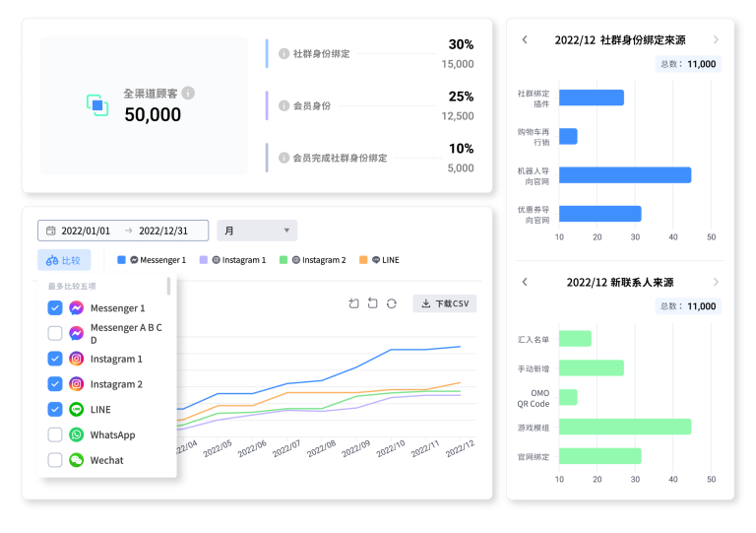Viewport: 756px width, 533px height.
Task: Click the 12,500 会员身份 count
Action: click(x=458, y=116)
